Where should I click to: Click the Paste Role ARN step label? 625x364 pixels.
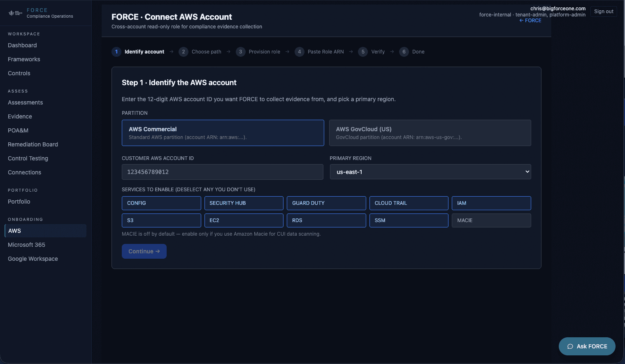[326, 52]
